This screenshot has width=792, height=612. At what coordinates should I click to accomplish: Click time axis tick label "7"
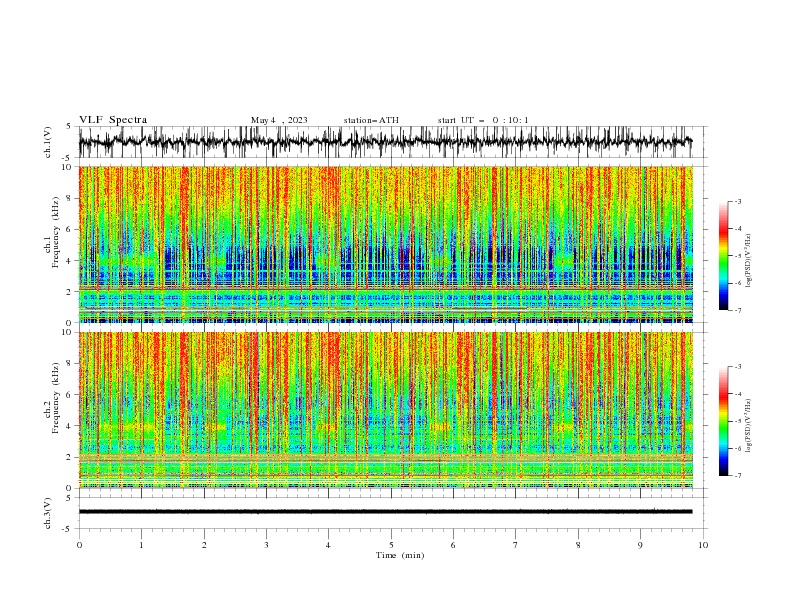[516, 545]
